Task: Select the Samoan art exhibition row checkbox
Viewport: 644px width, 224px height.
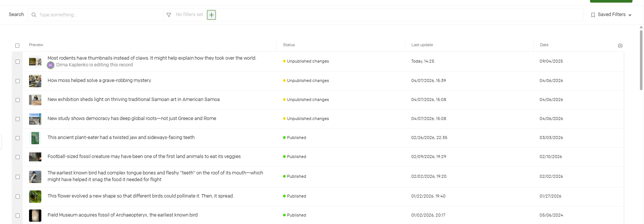Action: click(x=17, y=100)
